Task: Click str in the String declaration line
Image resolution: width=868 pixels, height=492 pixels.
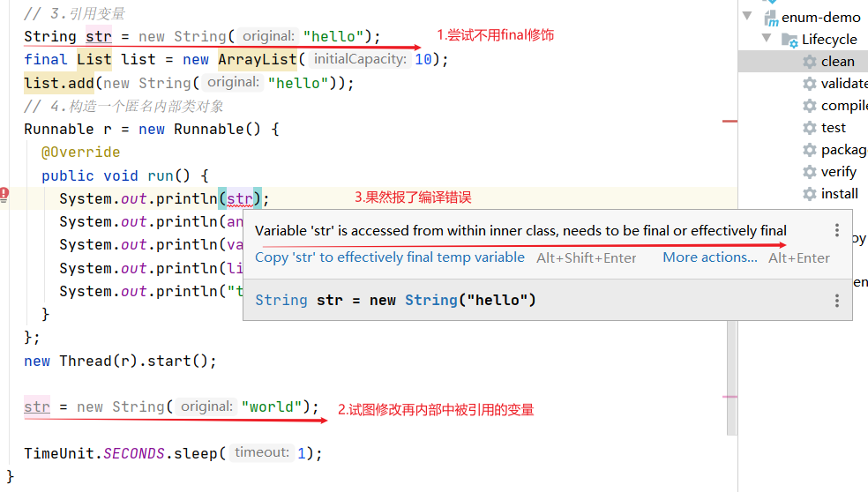Action: (99, 36)
